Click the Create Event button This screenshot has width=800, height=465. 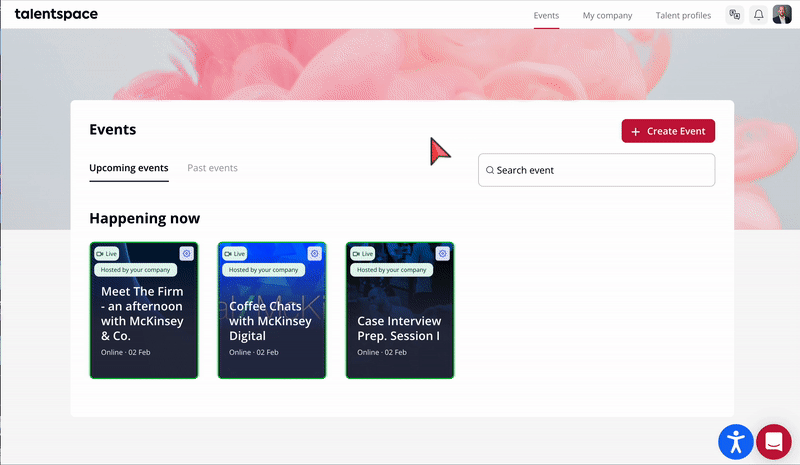pyautogui.click(x=668, y=131)
